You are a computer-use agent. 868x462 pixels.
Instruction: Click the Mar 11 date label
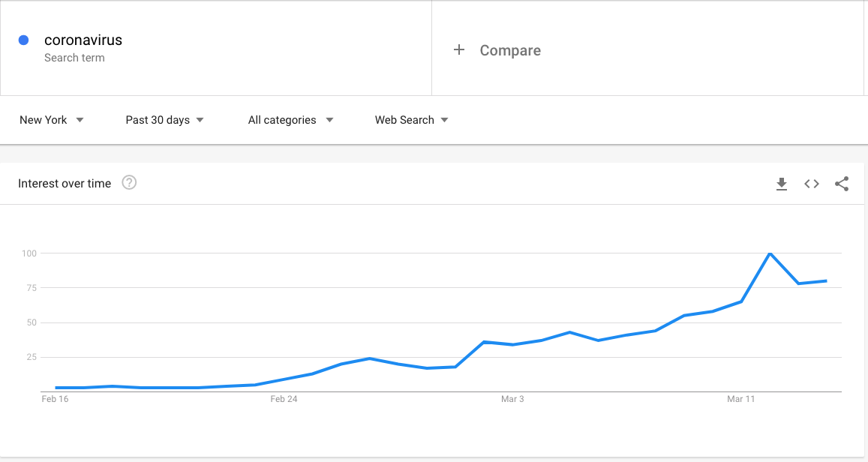pyautogui.click(x=741, y=399)
